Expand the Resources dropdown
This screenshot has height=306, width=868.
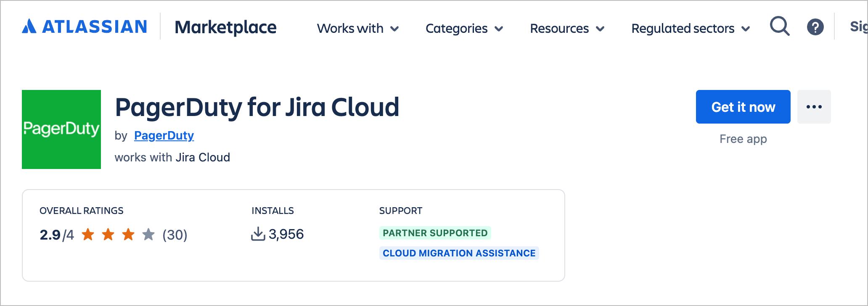pyautogui.click(x=567, y=29)
